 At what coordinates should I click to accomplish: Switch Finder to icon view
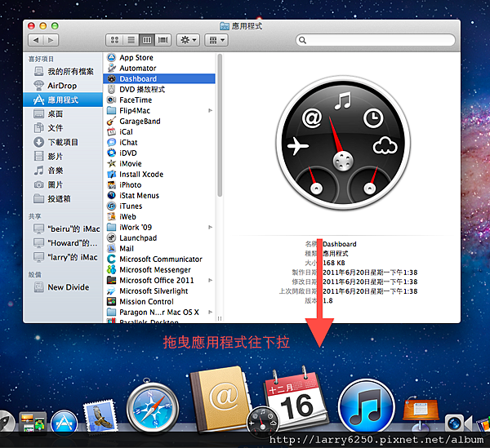pos(114,40)
